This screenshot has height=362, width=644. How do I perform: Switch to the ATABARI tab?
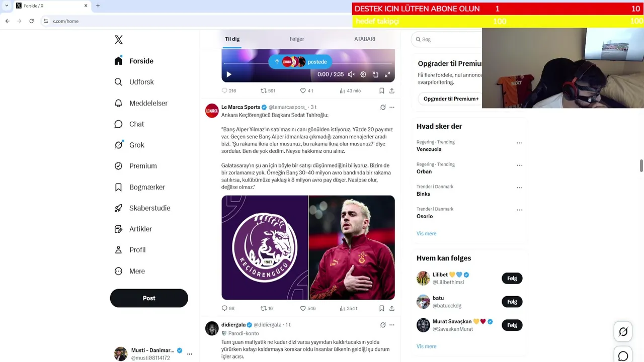click(365, 39)
